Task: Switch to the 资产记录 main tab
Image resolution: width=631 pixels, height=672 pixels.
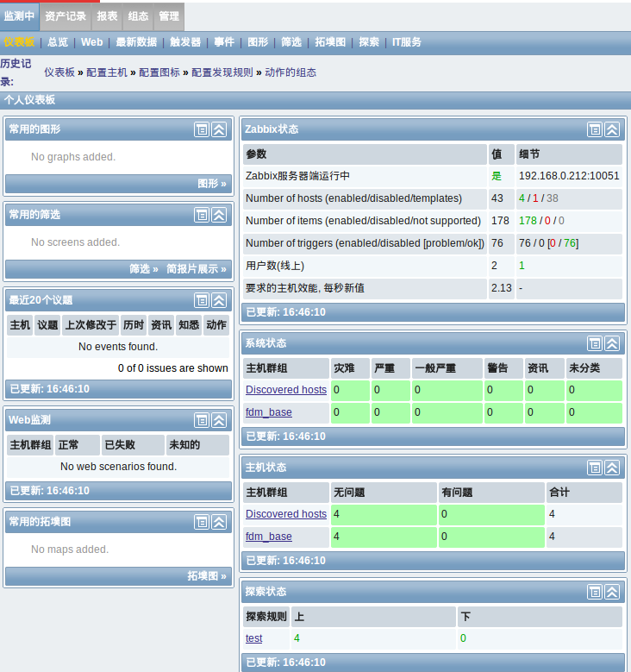Action: pos(66,16)
